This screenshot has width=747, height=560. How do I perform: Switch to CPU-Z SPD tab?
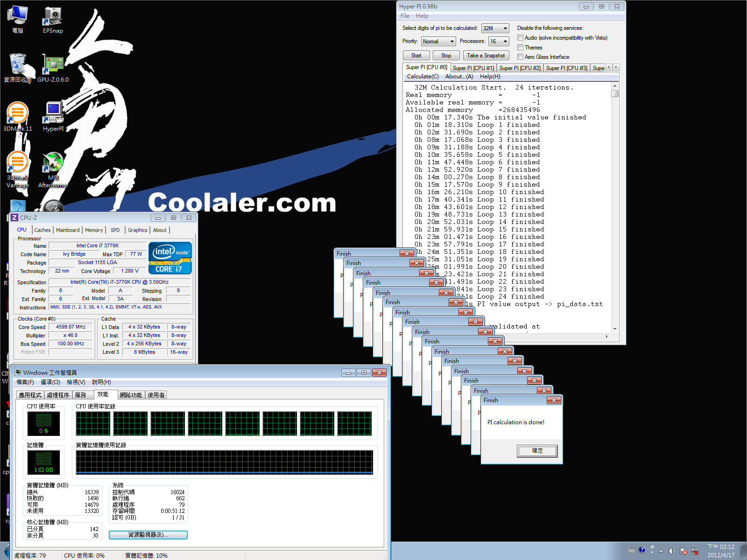tap(115, 230)
